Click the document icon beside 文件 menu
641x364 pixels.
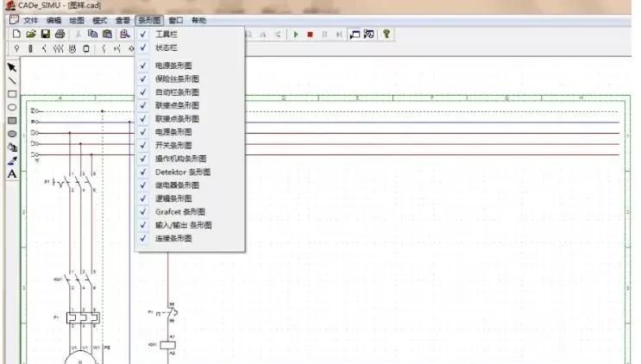coord(14,20)
